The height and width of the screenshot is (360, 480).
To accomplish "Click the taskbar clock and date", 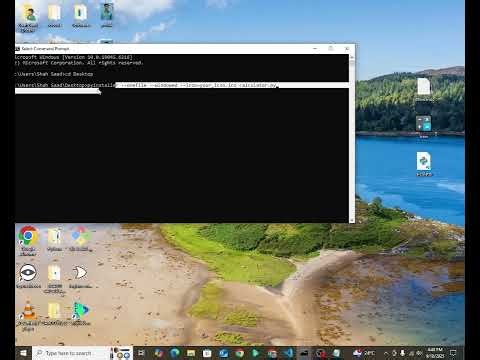I will 435,353.
